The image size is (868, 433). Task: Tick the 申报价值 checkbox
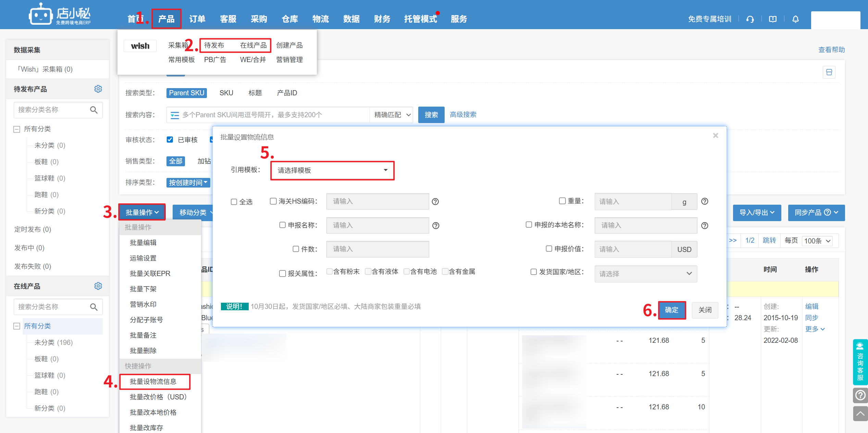pos(549,249)
